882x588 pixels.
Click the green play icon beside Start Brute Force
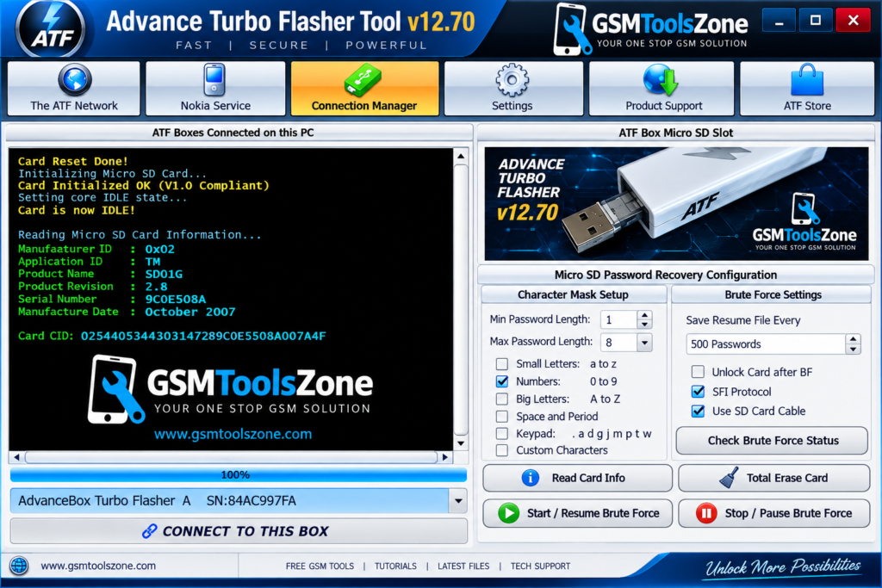pos(508,513)
